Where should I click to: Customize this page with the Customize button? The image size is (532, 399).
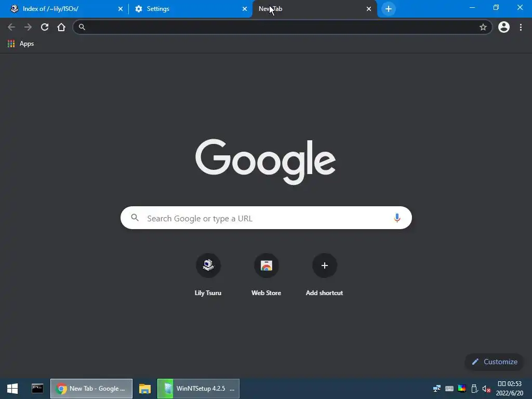click(495, 362)
